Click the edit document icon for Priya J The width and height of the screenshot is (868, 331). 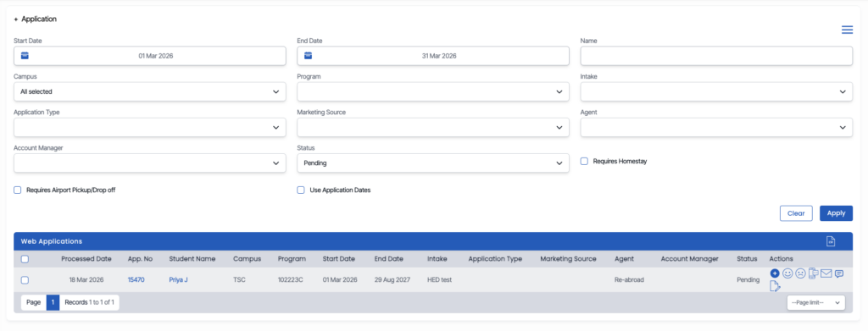(x=775, y=285)
